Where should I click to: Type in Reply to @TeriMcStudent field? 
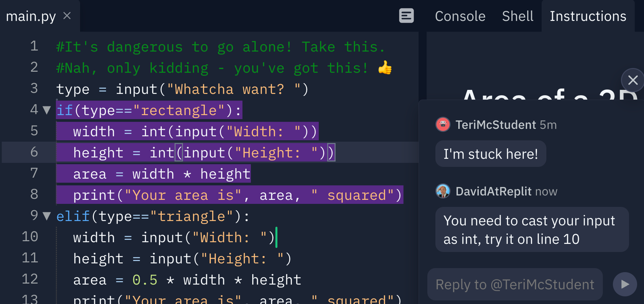pyautogui.click(x=515, y=285)
